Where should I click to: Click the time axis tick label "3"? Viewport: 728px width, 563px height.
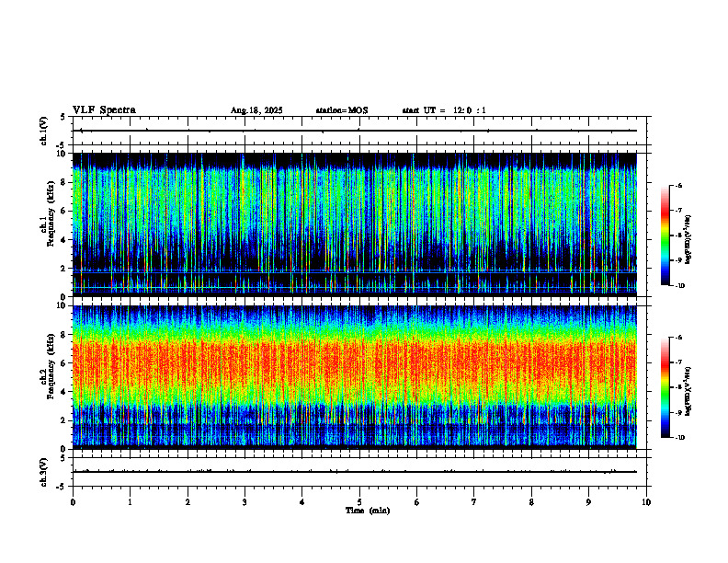[245, 502]
